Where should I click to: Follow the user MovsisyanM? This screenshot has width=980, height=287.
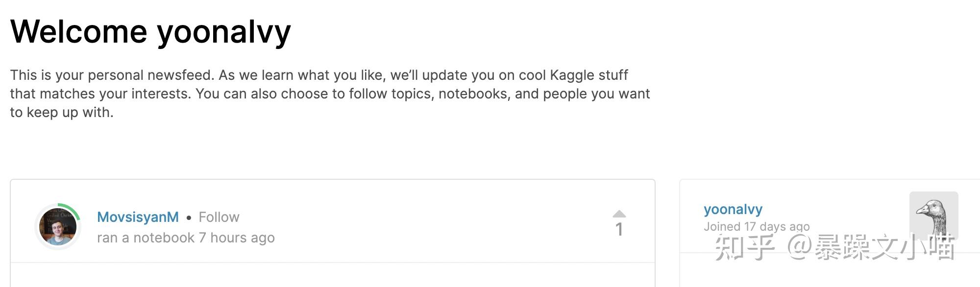(219, 217)
